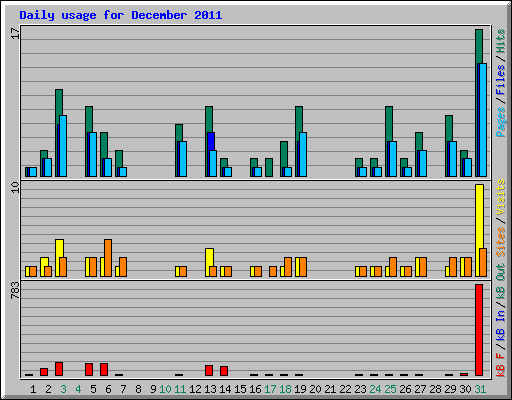Click the '10' scale label of the visits chart
Image resolution: width=512 pixels, height=400 pixels.
pyautogui.click(x=15, y=187)
